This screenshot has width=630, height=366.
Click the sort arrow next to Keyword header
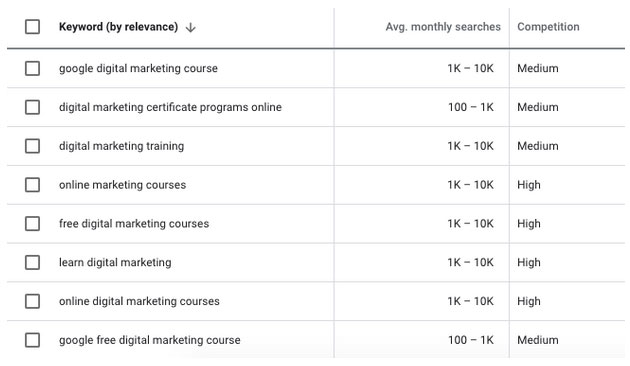(x=190, y=27)
